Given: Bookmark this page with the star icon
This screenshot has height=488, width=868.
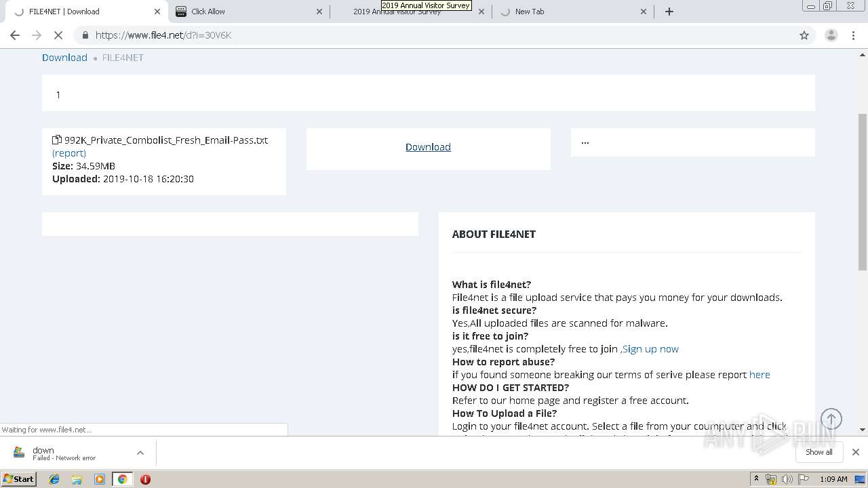Looking at the screenshot, I should click(804, 35).
